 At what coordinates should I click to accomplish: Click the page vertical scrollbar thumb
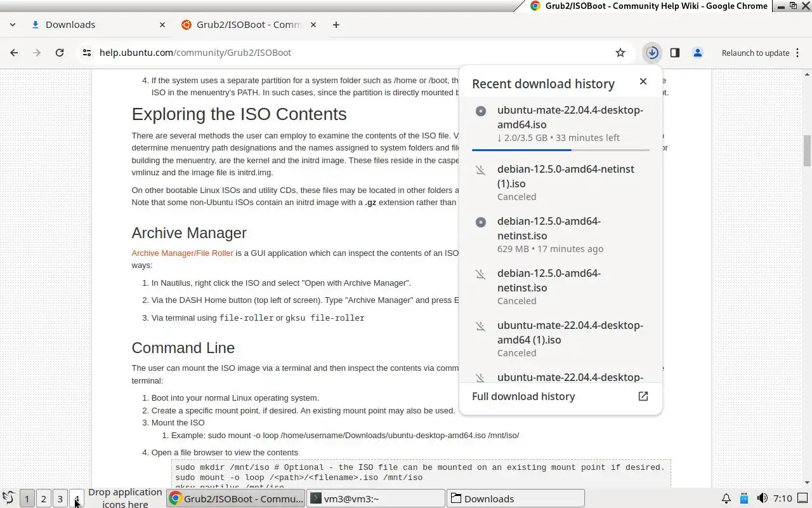808,150
